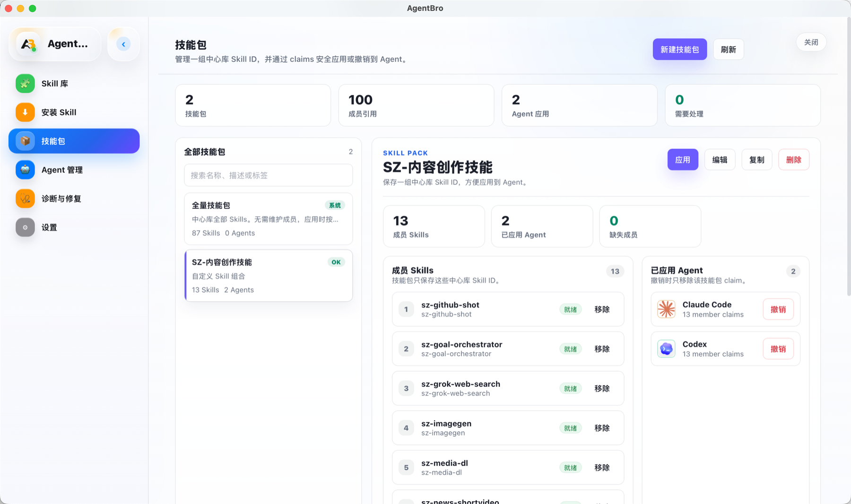Open the Agent 管理 robot icon
Screen dimensions: 851x504
25,170
